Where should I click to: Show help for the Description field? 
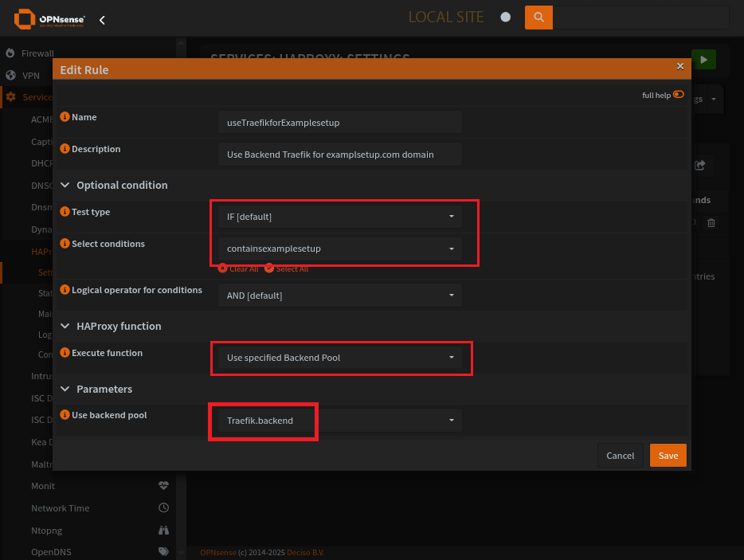pos(65,148)
